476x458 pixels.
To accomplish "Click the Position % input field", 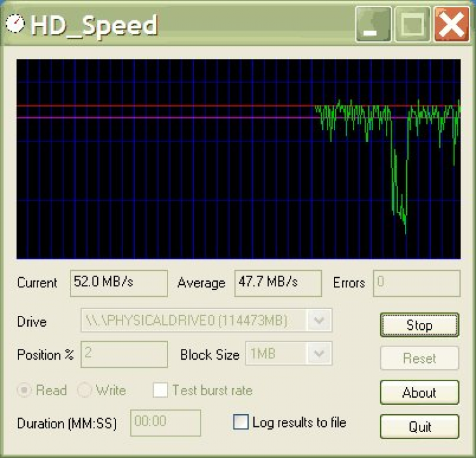I will click(124, 354).
